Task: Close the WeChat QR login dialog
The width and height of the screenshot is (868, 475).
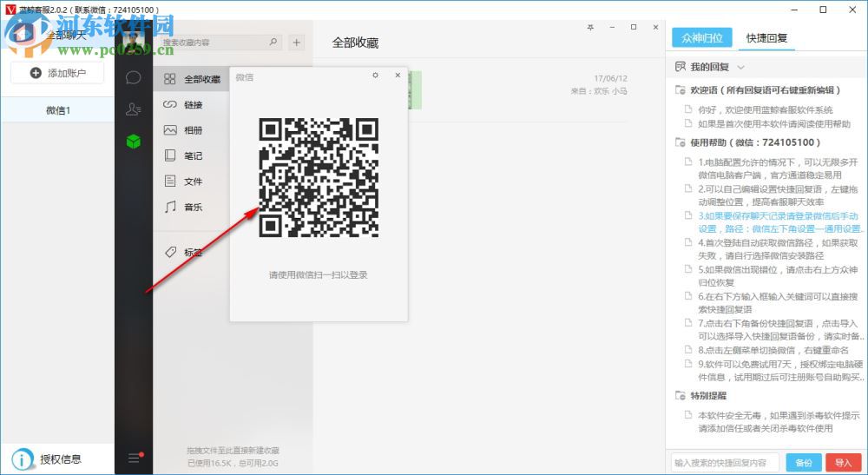Action: click(x=398, y=76)
